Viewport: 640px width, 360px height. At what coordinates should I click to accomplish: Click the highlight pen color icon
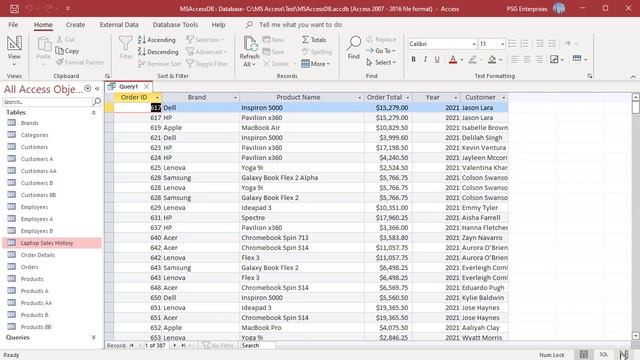pos(472,60)
